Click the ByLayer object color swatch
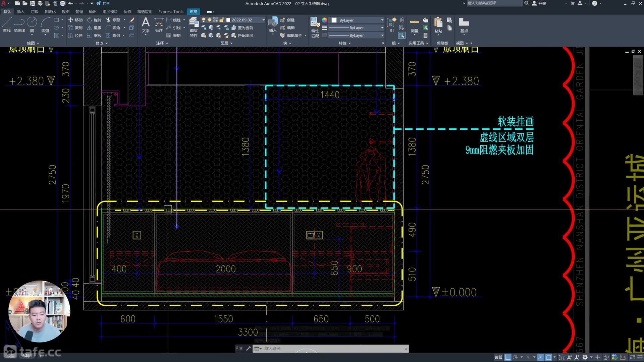The image size is (644, 362). (x=334, y=20)
